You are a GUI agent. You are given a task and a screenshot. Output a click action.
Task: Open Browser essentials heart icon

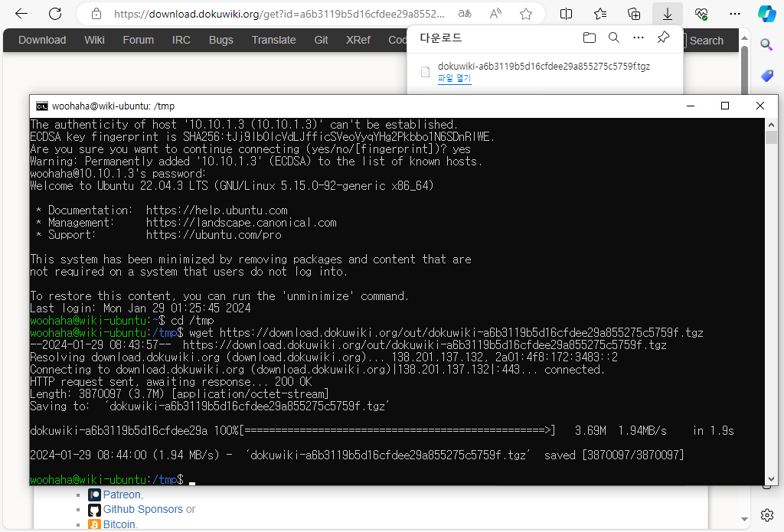(701, 14)
